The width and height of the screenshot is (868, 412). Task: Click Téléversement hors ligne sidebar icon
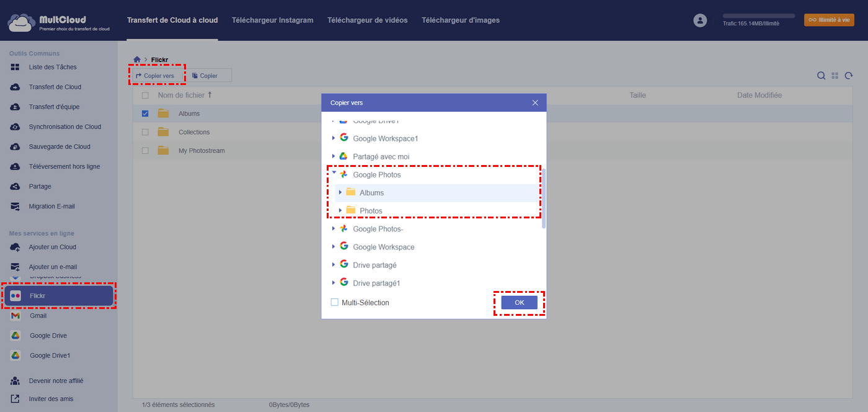click(15, 166)
